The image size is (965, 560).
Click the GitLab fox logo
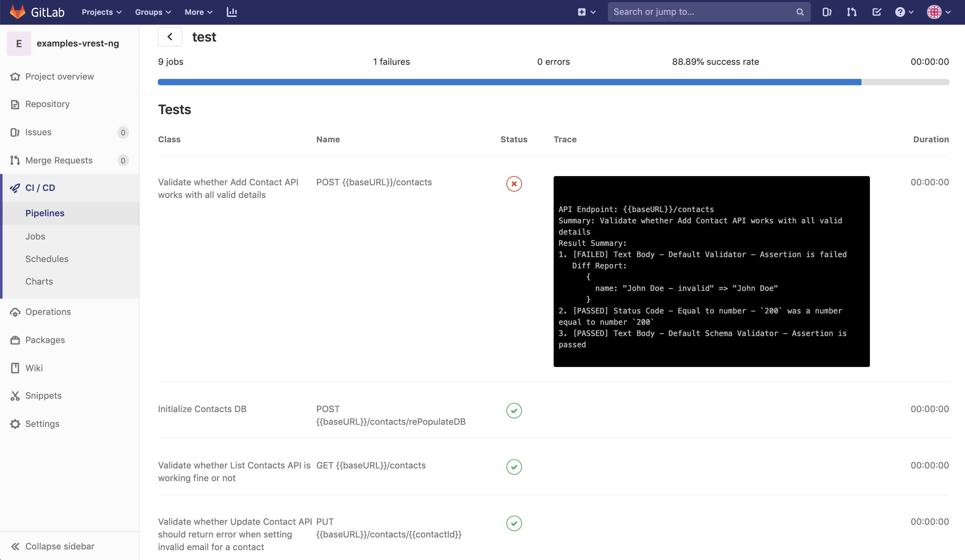tap(17, 12)
